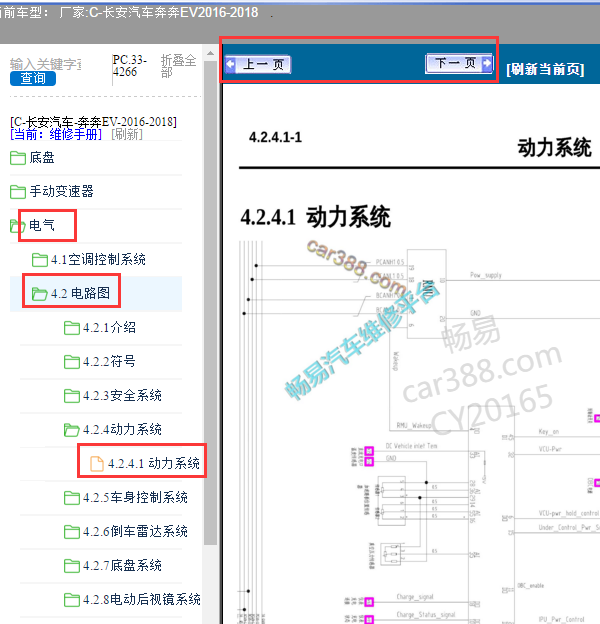Open the 4.2.4.1 动力系统 page label
600x624 pixels.
(x=154, y=464)
